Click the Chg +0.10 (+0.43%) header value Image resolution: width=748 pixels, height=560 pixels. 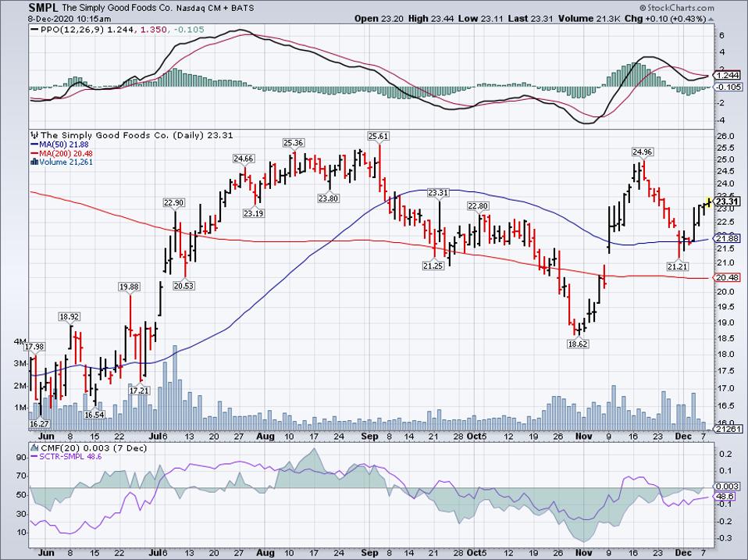(x=665, y=19)
